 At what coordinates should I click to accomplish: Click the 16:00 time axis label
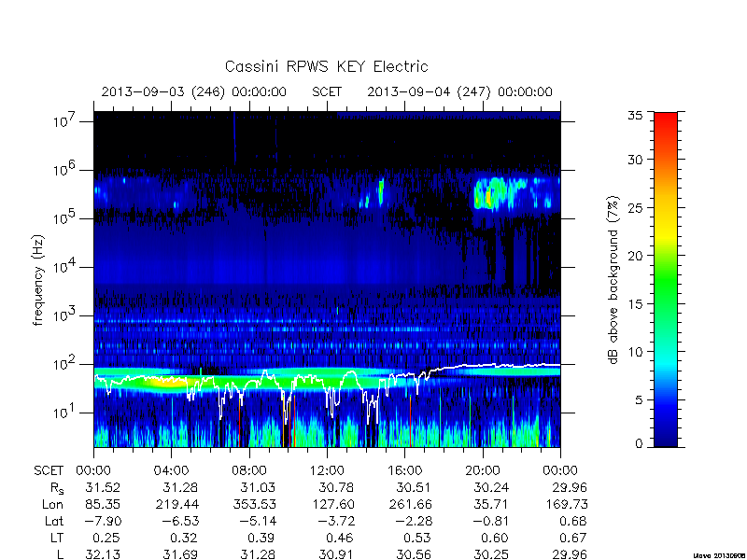(x=404, y=471)
